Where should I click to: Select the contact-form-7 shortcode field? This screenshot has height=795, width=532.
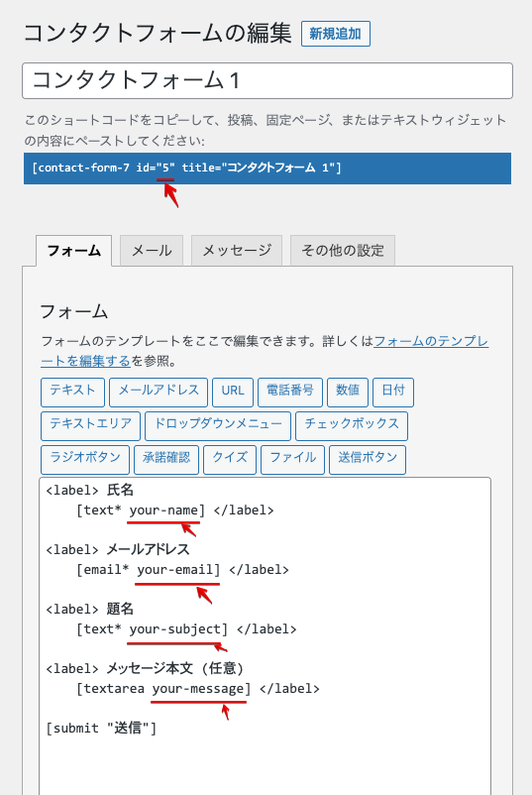coord(267,169)
